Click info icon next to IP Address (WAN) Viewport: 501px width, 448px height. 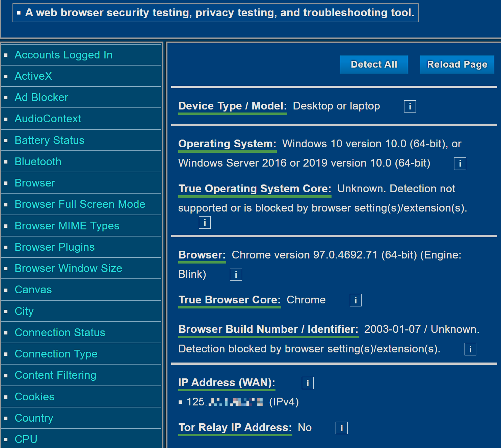point(308,383)
